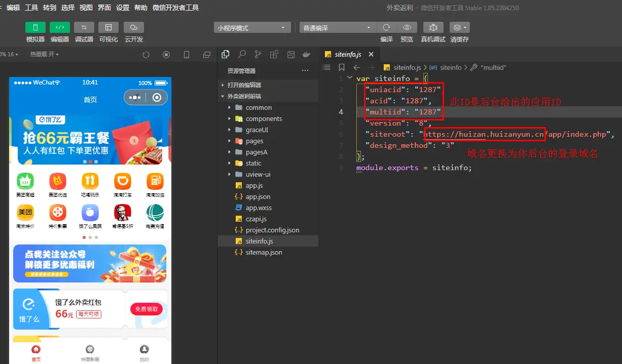Image resolution: width=622 pixels, height=364 pixels.
Task: Open the 编辑 menu
Action: 13,8
